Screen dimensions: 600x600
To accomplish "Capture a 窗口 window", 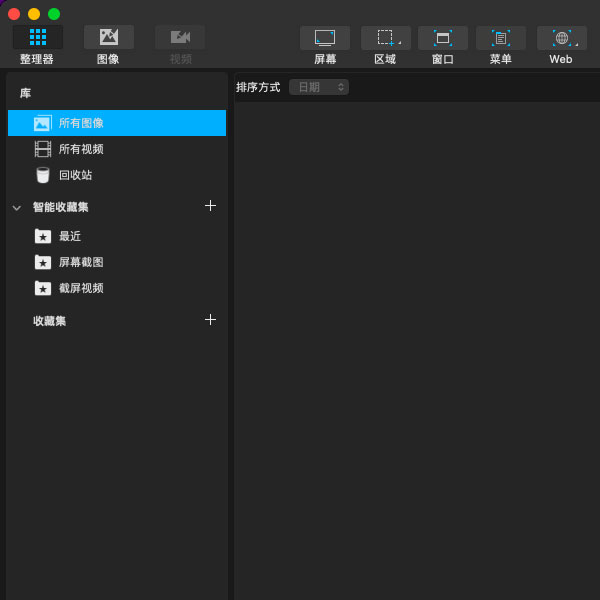I will (443, 38).
